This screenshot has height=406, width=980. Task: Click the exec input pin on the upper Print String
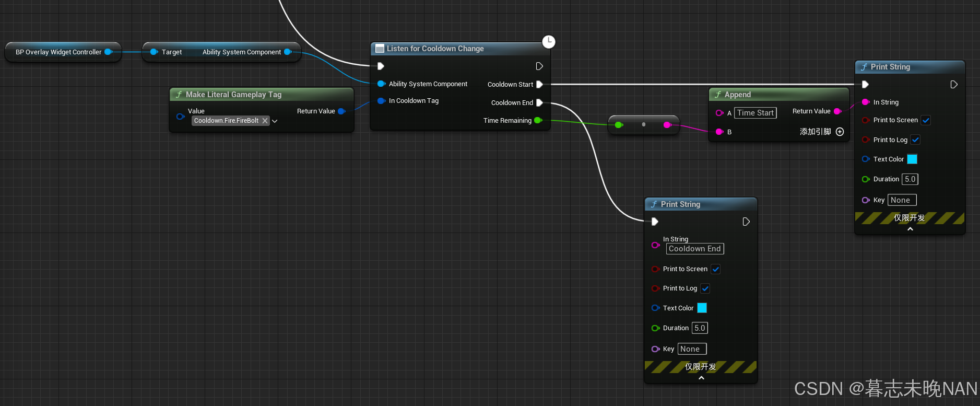865,84
